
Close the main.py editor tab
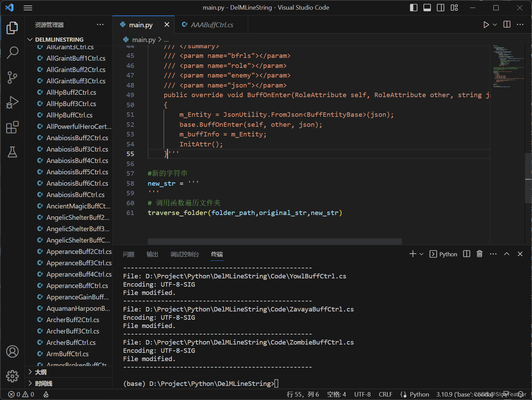[167, 24]
